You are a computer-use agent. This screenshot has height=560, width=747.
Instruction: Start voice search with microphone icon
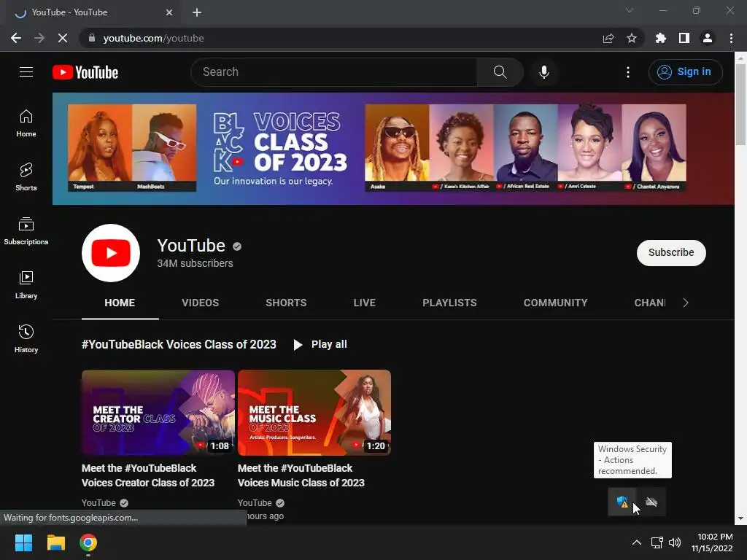[x=544, y=72]
